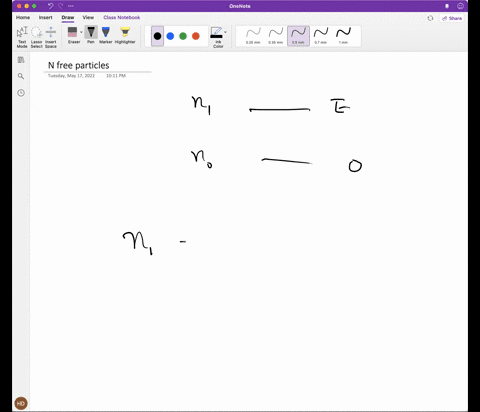Select the Highlighter tool
The width and height of the screenshot is (480, 412).
[x=125, y=35]
